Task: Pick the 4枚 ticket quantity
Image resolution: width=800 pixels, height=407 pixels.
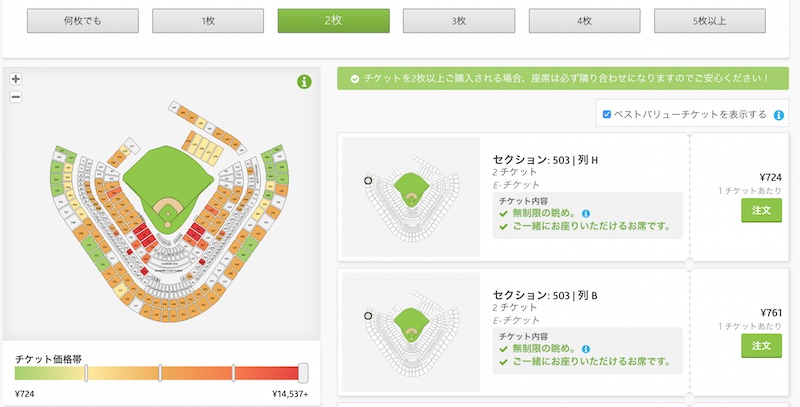Action: (584, 21)
